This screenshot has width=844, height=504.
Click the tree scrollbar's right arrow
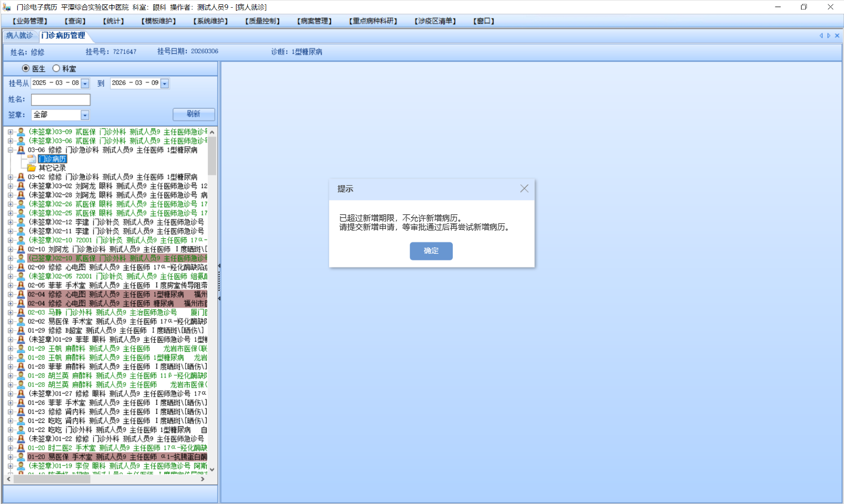coord(202,479)
